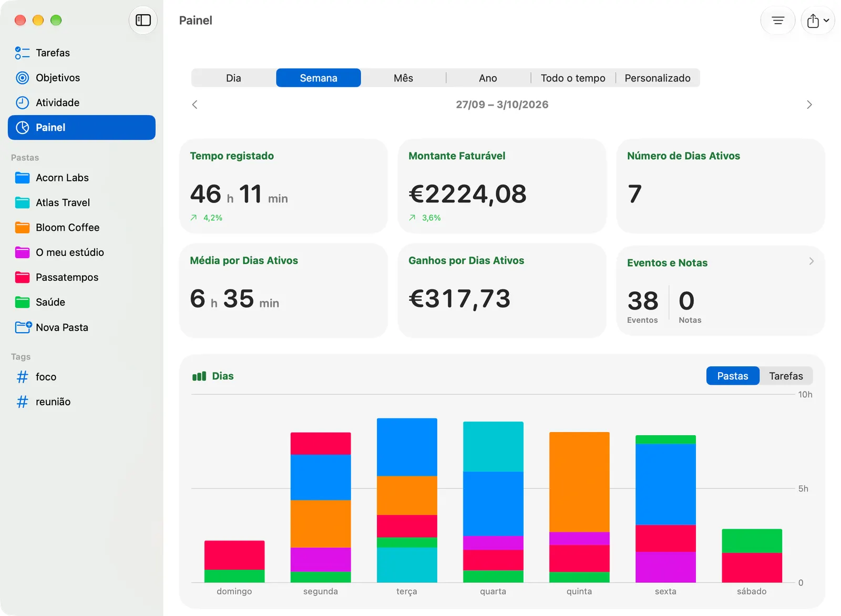Click the Ganhos por Dias Ativos card
Screen dimensions: 841x616
pos(502,291)
